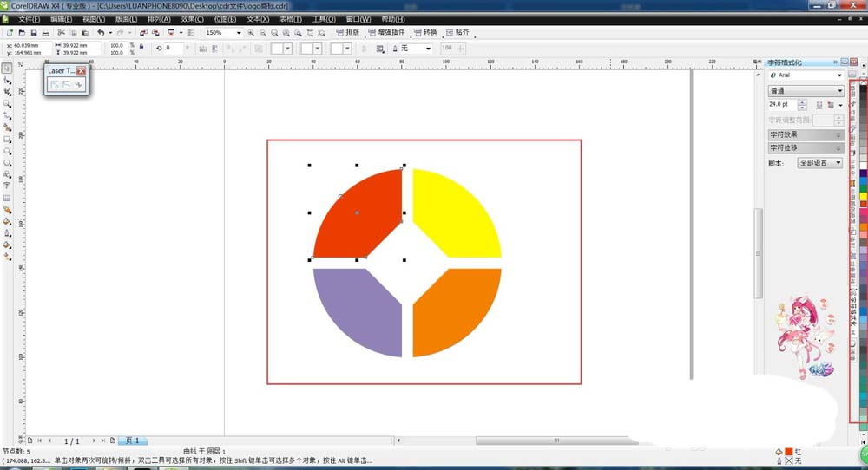Image resolution: width=868 pixels, height=470 pixels.
Task: Click the Save icon in the toolbar
Action: pyautogui.click(x=33, y=33)
